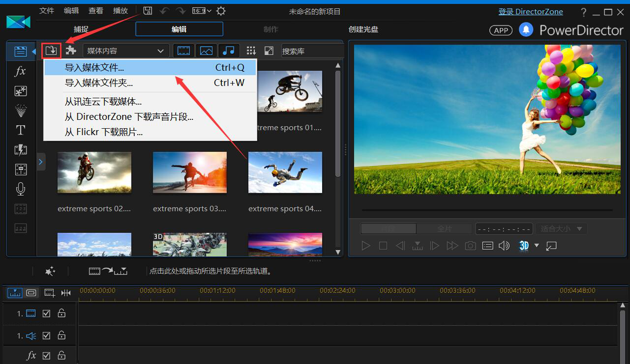Click the snapshot camera icon under preview
The width and height of the screenshot is (630, 364).
click(x=470, y=246)
